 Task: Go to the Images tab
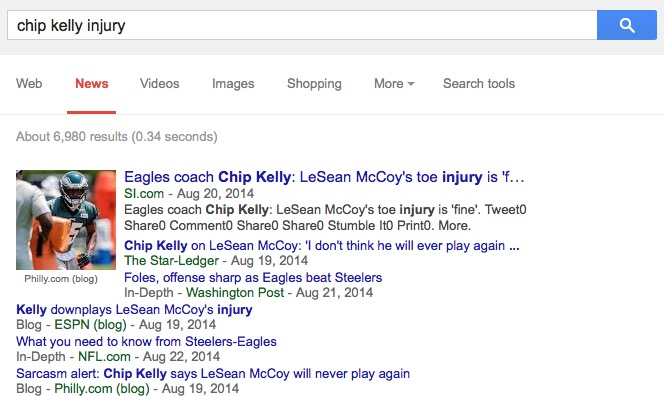233,83
